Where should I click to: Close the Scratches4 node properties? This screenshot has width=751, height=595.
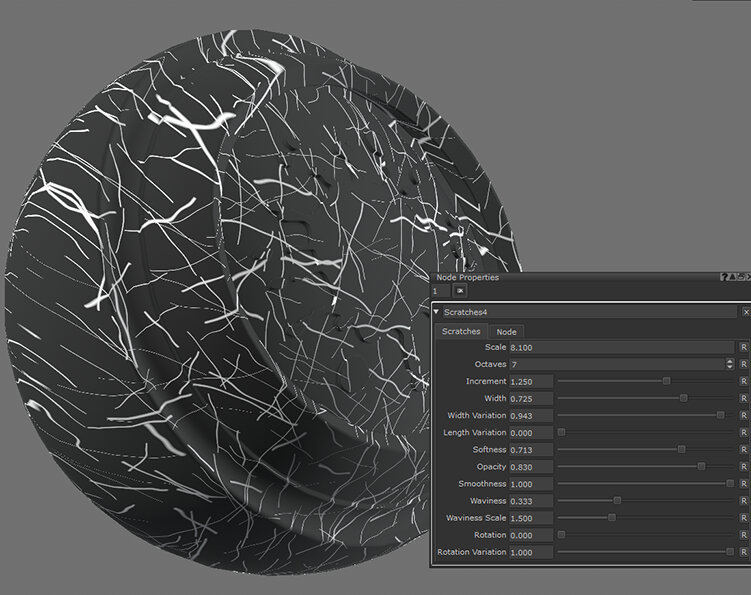point(745,312)
